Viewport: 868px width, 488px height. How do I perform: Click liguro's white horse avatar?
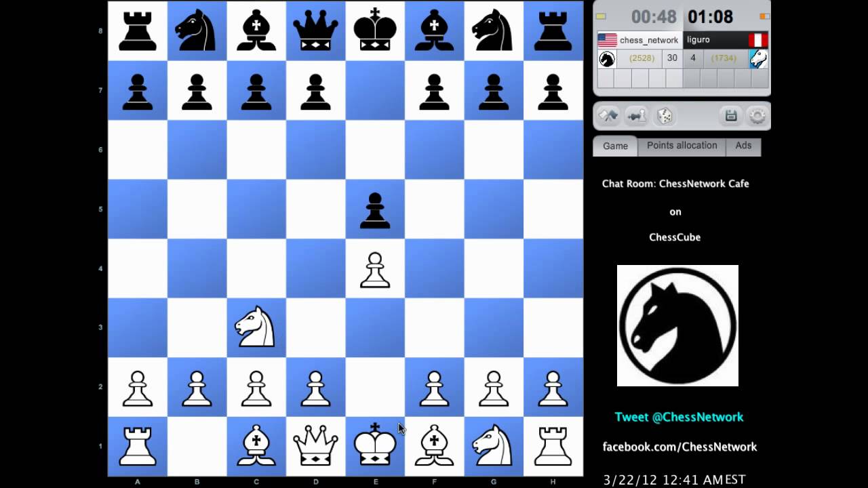758,59
